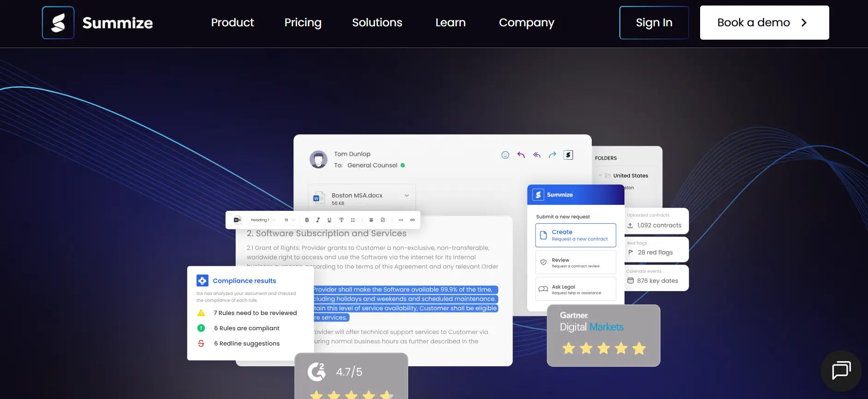
Task: Click the Sign In button
Action: [654, 23]
